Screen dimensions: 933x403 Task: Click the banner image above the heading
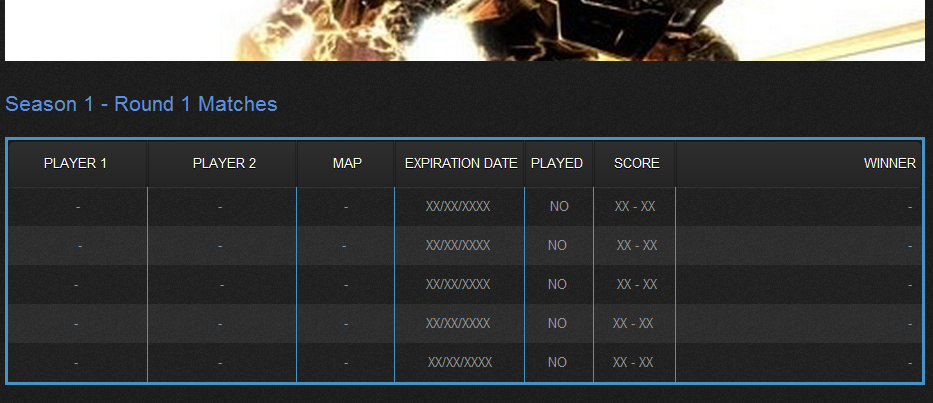pyautogui.click(x=464, y=30)
